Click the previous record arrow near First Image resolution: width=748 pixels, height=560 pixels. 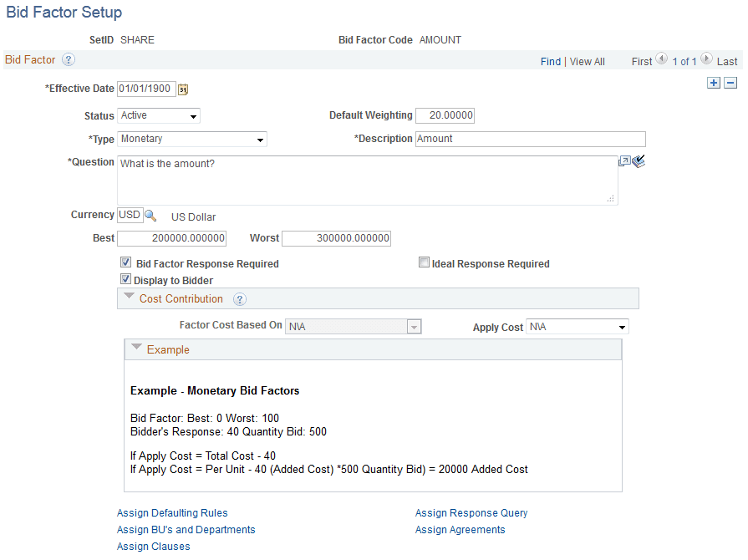coord(661,59)
